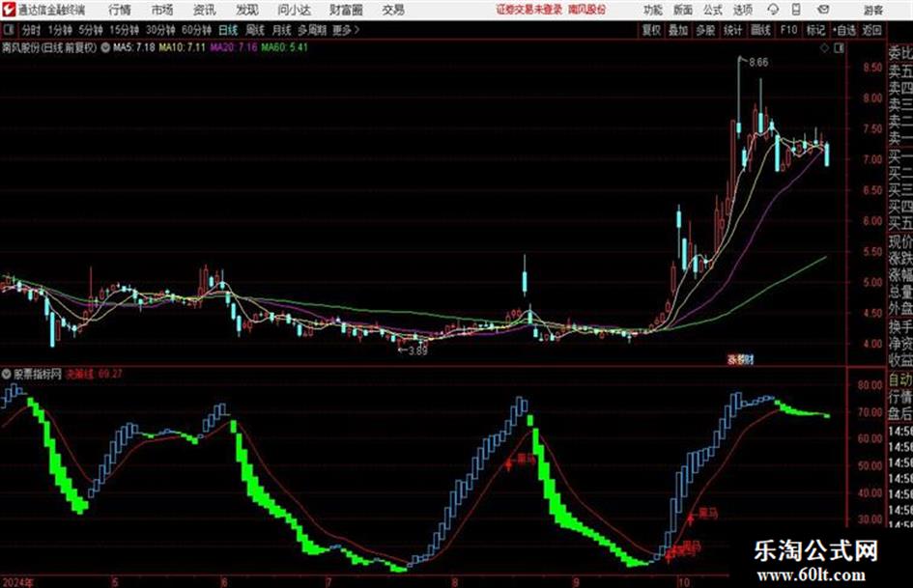
Task: Click the 3.89 low price marker
Action: tap(417, 350)
